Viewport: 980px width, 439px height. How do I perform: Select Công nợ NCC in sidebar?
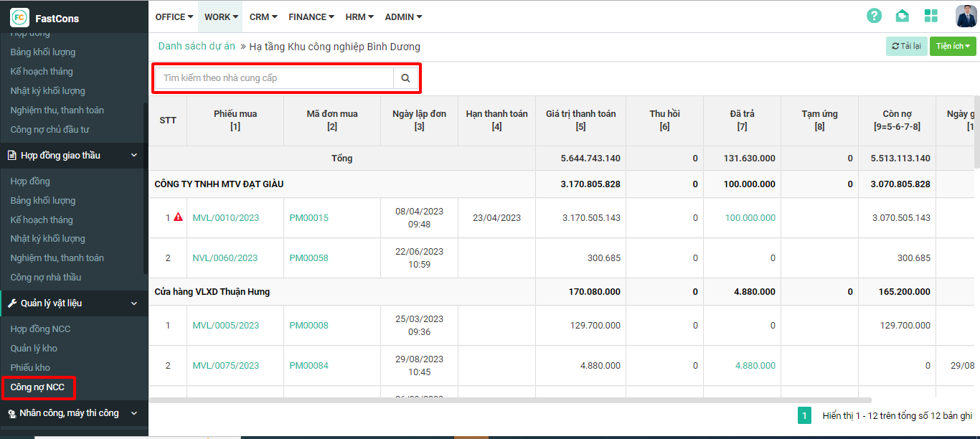click(37, 387)
